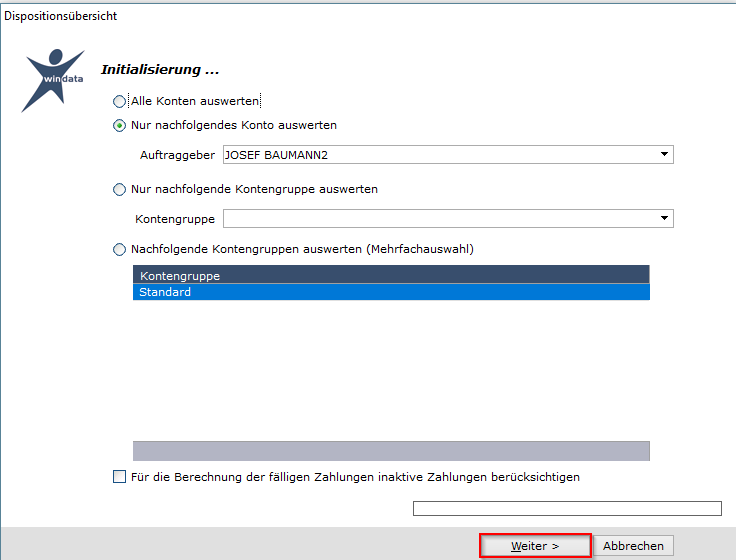
Task: Click the 'Abbrechen' button
Action: (x=633, y=546)
